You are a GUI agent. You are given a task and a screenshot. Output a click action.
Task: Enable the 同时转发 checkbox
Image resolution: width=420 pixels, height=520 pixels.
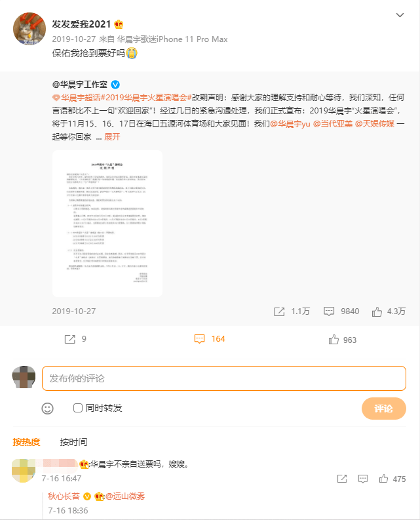click(x=78, y=408)
